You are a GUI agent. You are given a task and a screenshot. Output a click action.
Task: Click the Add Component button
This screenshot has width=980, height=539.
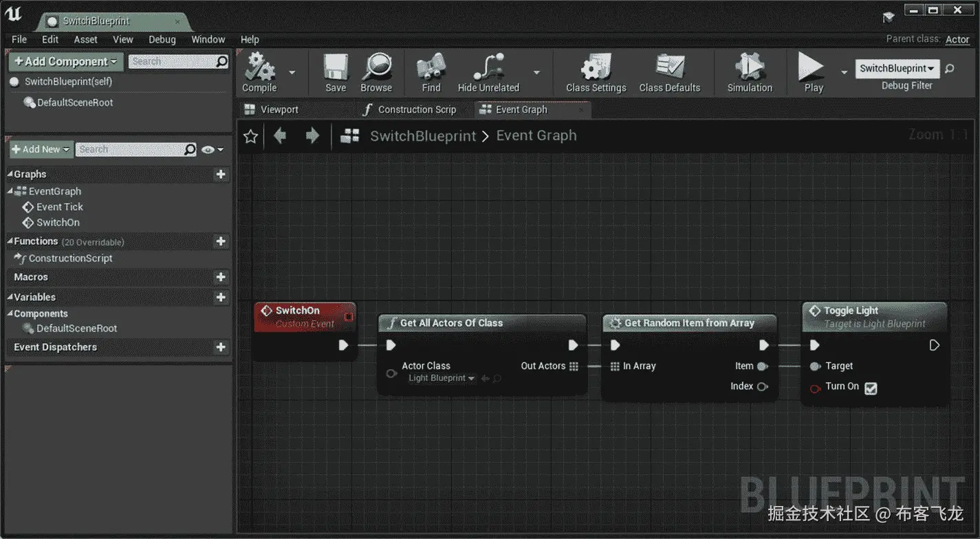point(66,61)
